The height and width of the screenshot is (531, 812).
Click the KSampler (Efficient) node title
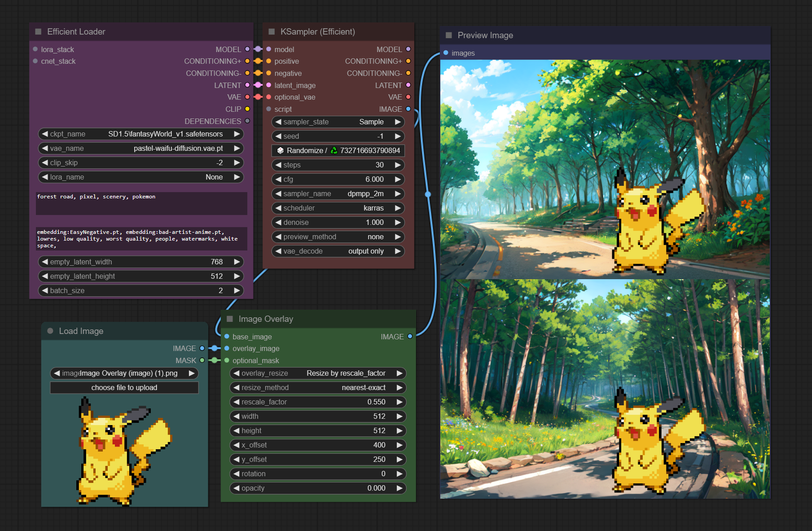pos(317,32)
